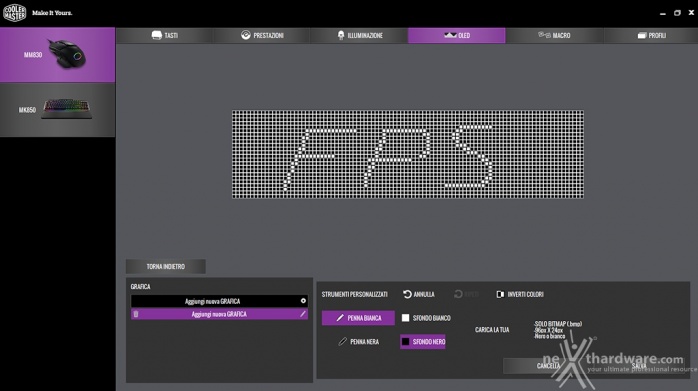
Task: Choose the Sfondo Nero black background option
Action: pos(422,342)
